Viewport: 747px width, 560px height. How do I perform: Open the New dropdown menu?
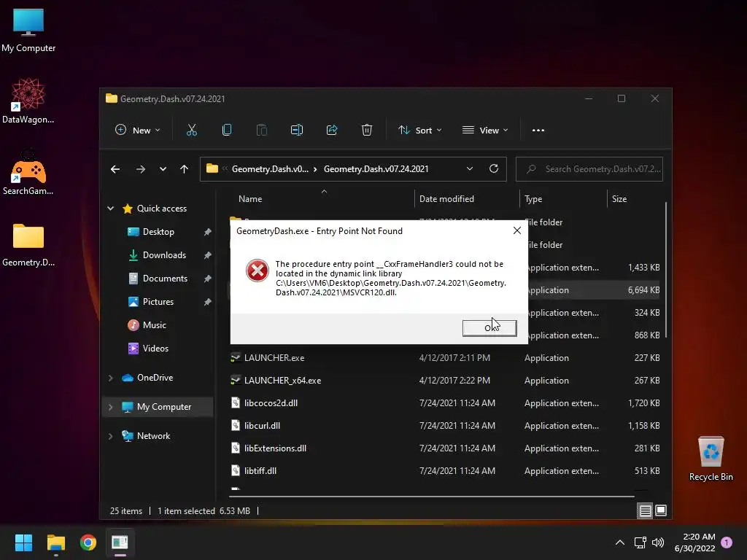(138, 130)
